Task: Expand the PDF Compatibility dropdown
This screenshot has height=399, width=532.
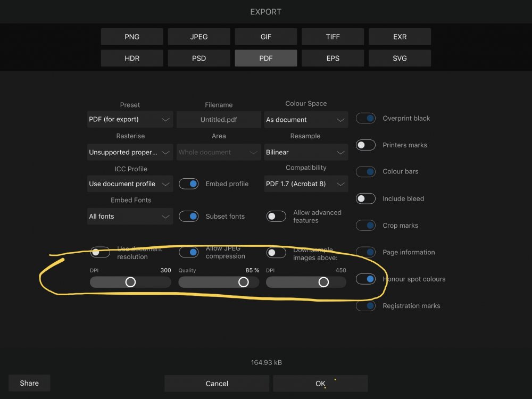Action: click(306, 184)
